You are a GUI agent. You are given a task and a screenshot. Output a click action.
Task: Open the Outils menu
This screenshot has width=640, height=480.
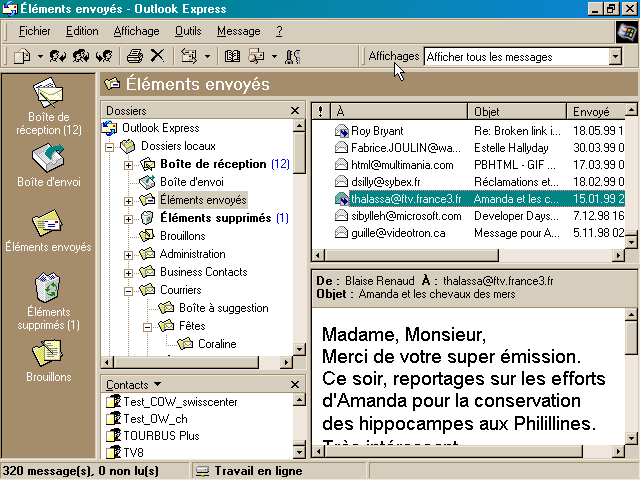pyautogui.click(x=188, y=31)
